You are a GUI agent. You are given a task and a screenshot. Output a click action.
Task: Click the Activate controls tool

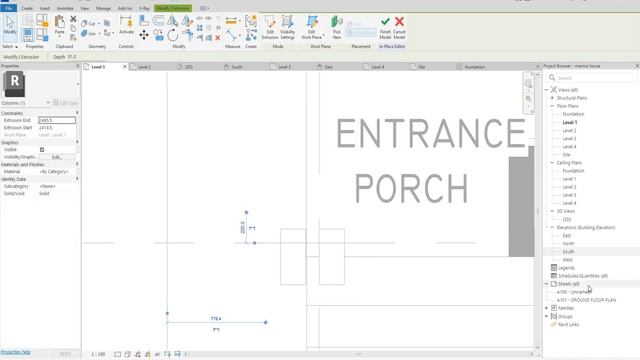point(126,25)
